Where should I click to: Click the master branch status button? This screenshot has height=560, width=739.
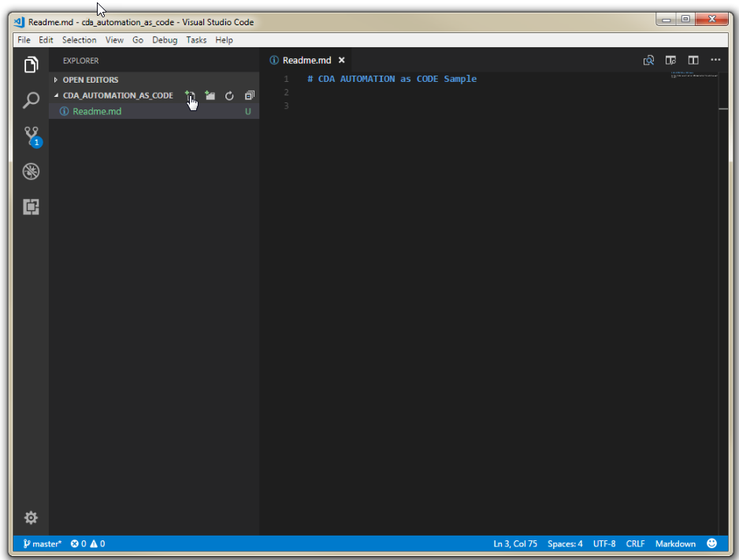43,543
